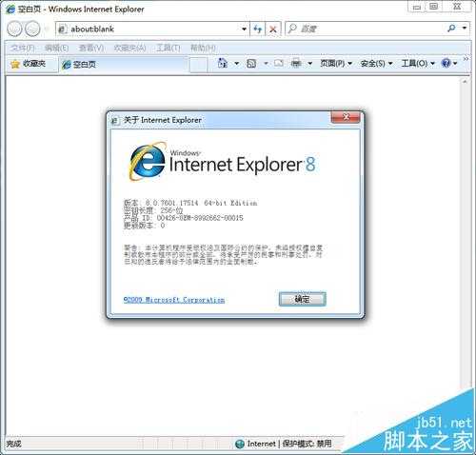Image resolution: width=476 pixels, height=455 pixels.
Task: Open the 工具(O) command bar dropdown
Action: coord(418,64)
